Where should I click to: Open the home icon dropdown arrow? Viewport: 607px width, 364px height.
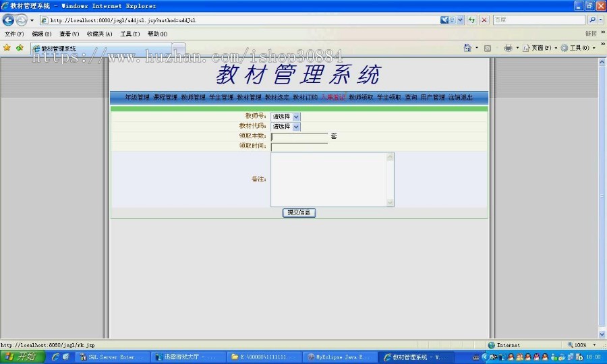click(x=477, y=48)
